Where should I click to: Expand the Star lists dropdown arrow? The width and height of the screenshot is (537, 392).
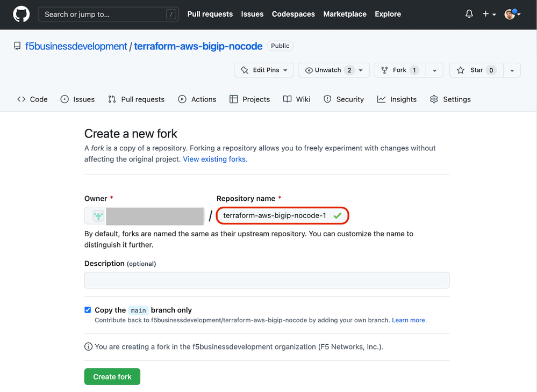[512, 70]
